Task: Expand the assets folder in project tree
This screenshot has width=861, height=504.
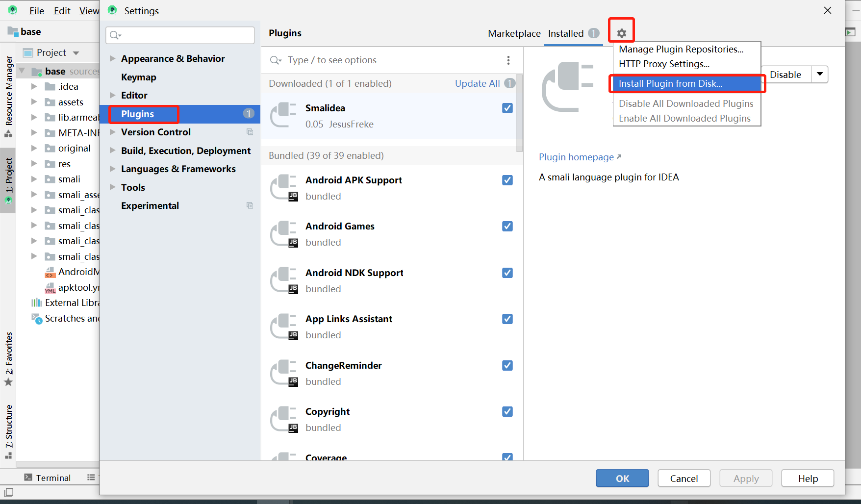Action: tap(34, 102)
